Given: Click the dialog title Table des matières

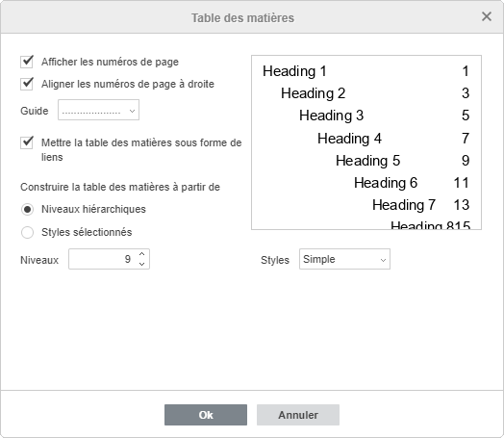Looking at the screenshot, I should click(x=242, y=17).
